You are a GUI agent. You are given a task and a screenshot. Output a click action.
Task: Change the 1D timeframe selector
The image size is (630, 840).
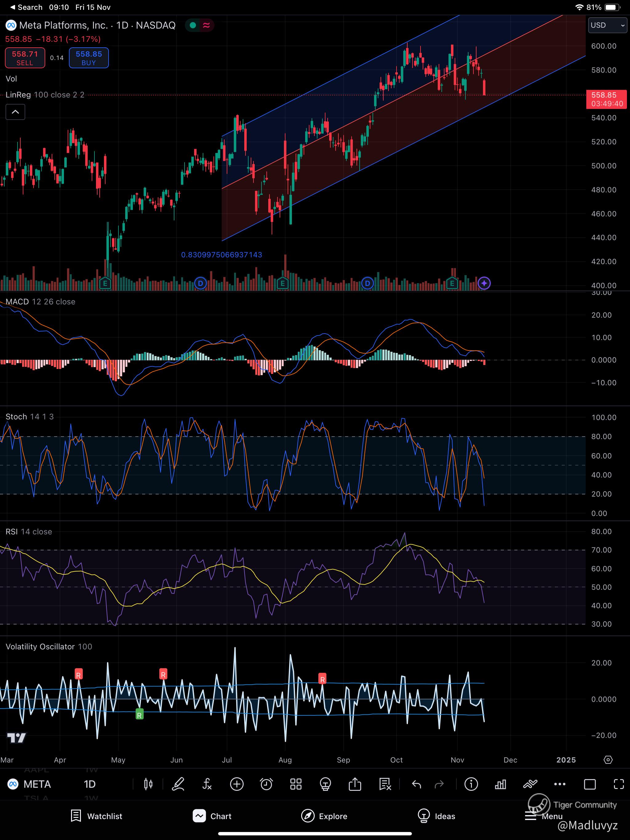pyautogui.click(x=90, y=784)
